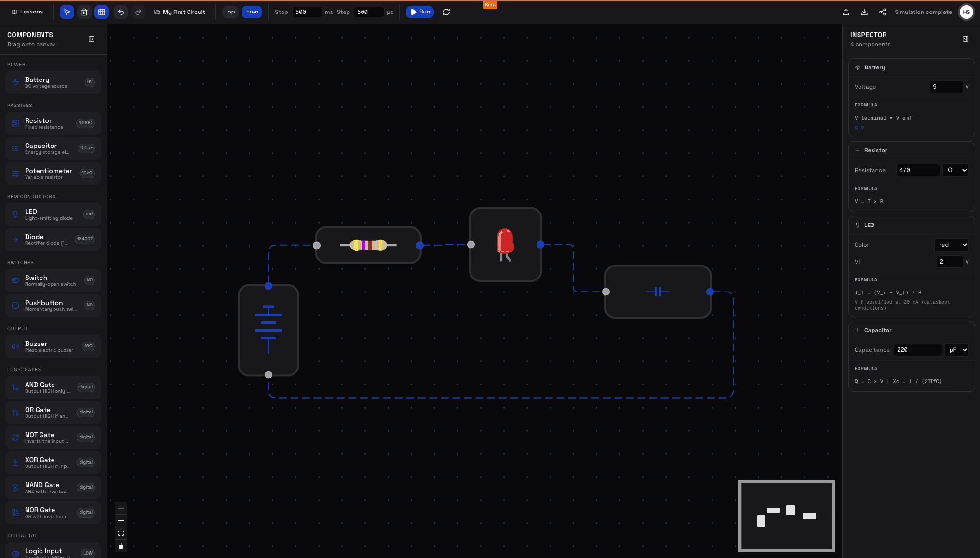Click the Capacitor header in Inspector
Image resolution: width=980 pixels, height=558 pixels.
click(912, 330)
